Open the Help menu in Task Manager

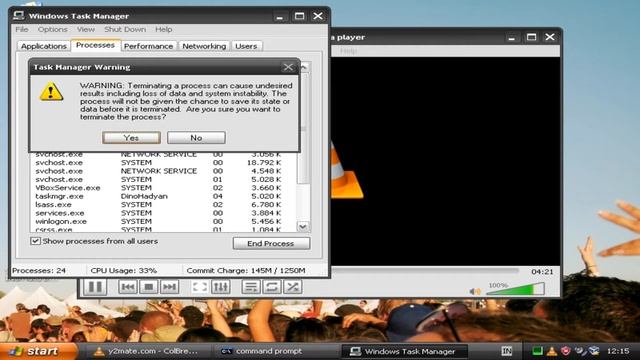[164, 29]
